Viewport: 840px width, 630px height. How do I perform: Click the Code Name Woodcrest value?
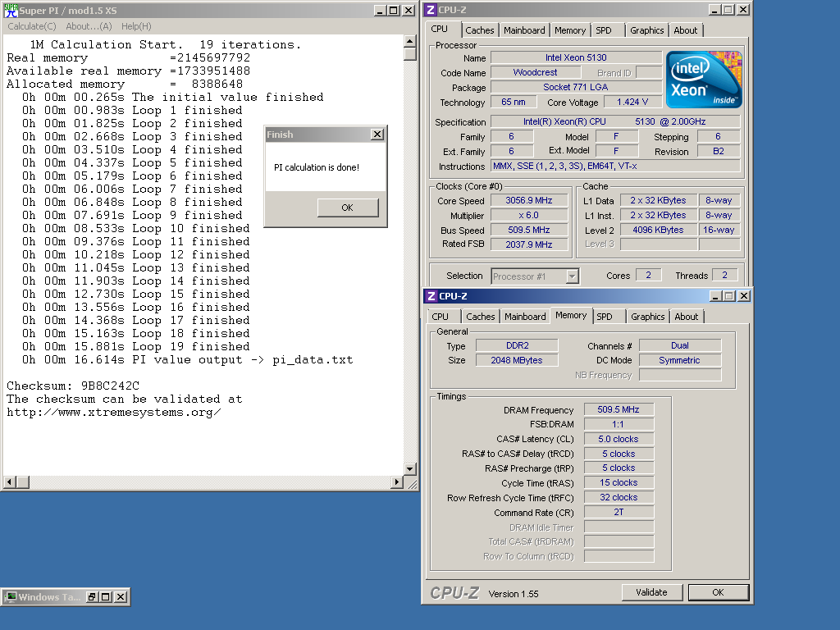pos(535,72)
